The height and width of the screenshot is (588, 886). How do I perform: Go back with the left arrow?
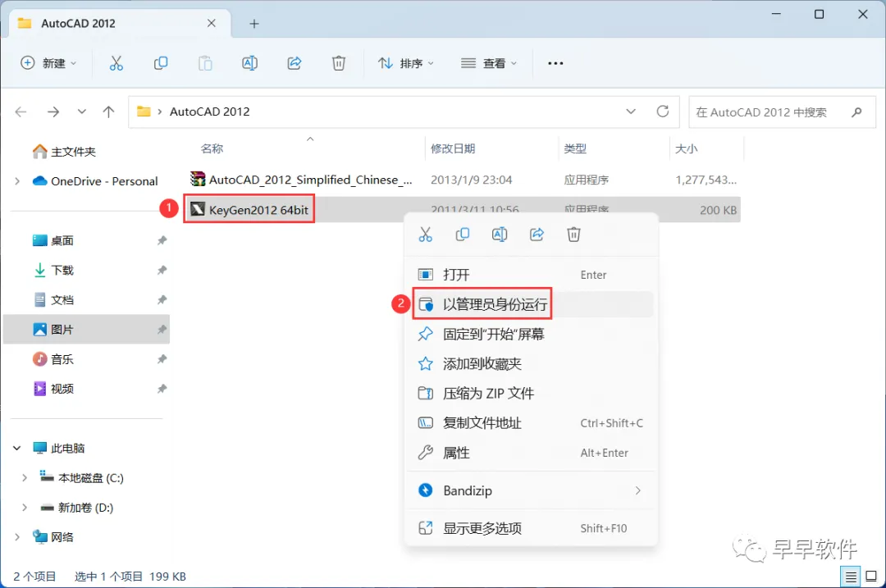pos(21,112)
